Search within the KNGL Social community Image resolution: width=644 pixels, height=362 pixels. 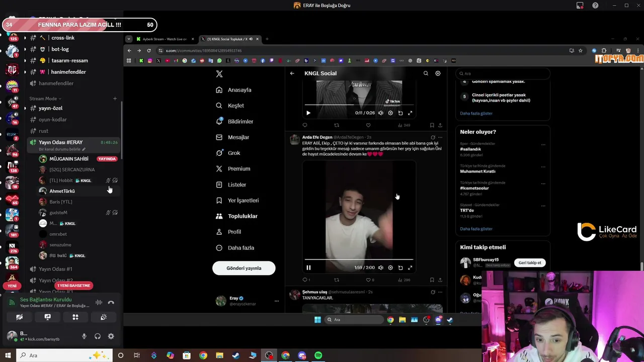[426, 73]
